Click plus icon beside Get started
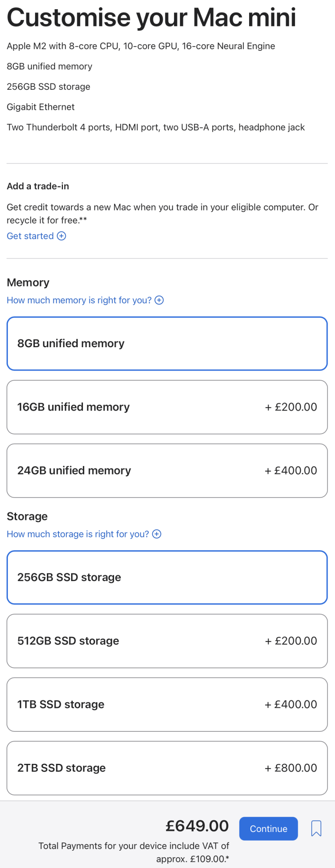This screenshot has height=868, width=335. click(62, 236)
